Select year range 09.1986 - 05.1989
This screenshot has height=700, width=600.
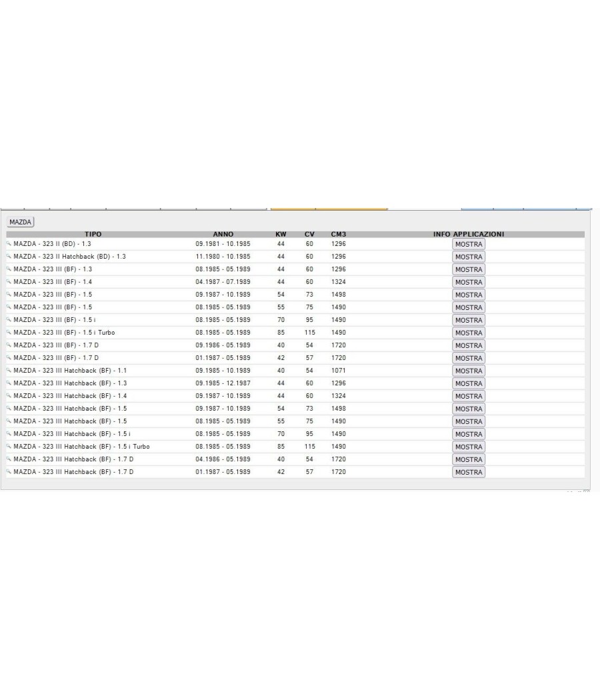click(x=223, y=345)
